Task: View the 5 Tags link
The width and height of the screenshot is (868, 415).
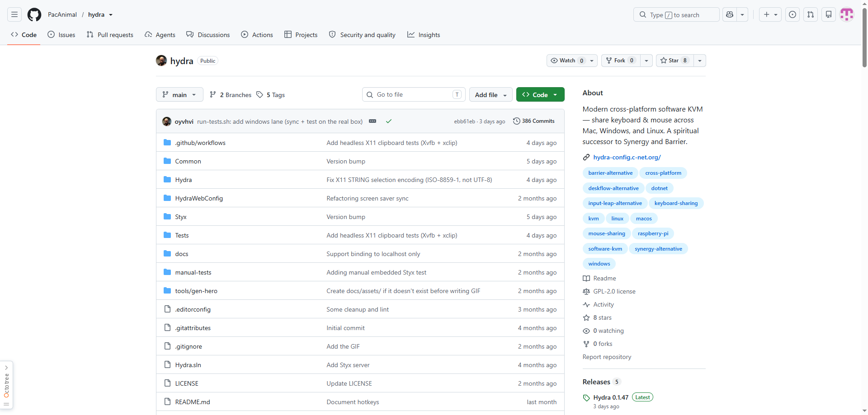Action: coord(270,95)
